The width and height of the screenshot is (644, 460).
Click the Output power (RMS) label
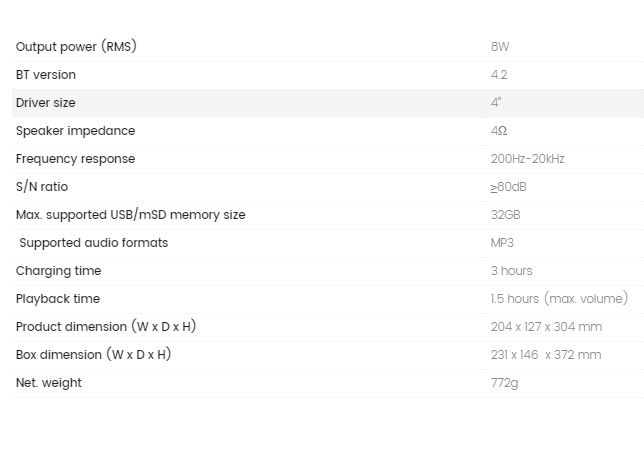point(76,46)
